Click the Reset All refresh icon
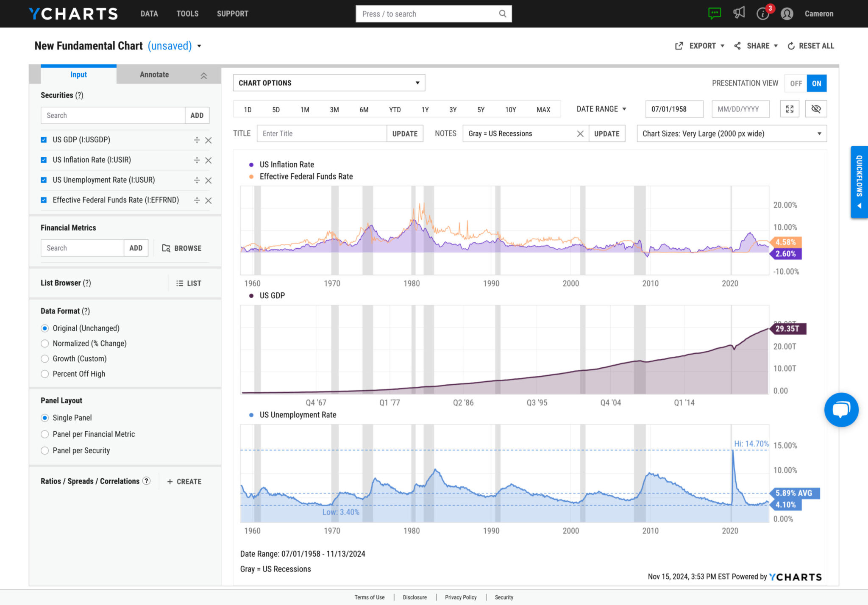868x605 pixels. [x=791, y=45]
